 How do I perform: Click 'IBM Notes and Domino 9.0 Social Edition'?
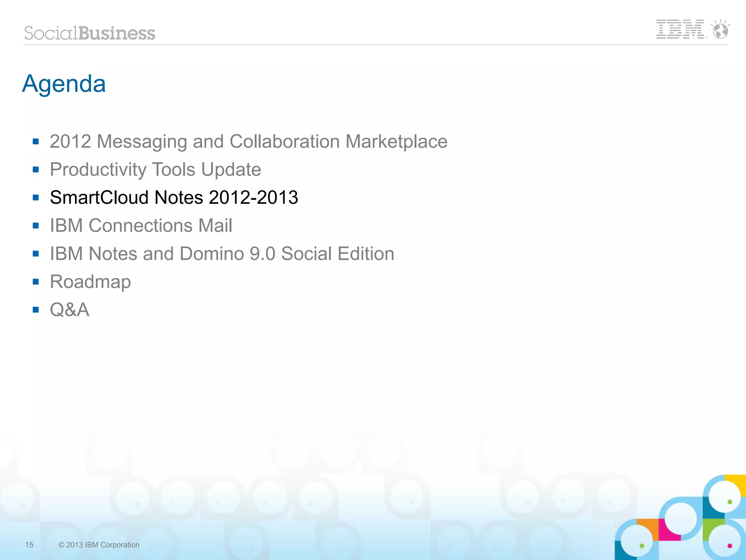222,254
